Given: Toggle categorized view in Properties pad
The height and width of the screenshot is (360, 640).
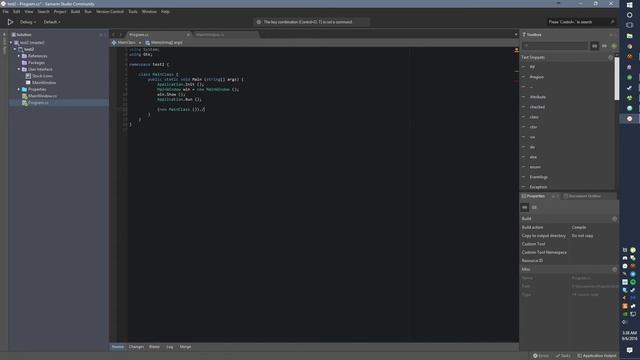Looking at the screenshot, I should (525, 208).
